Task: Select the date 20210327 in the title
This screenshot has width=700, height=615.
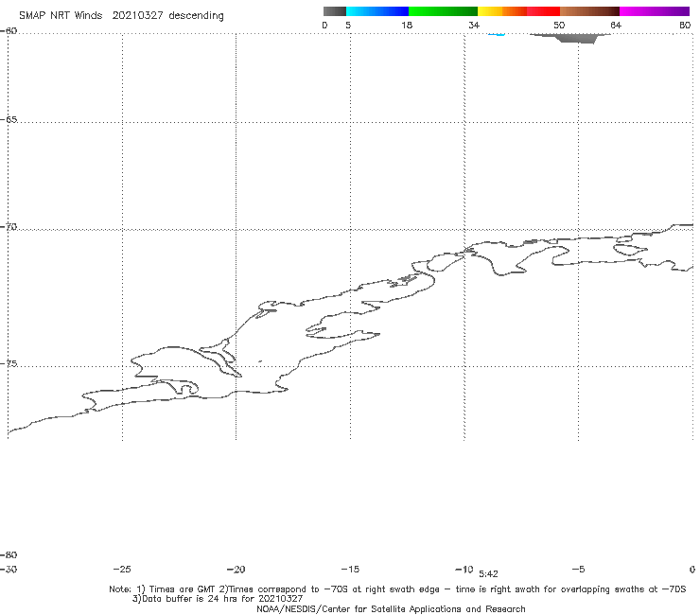Action: click(x=137, y=15)
